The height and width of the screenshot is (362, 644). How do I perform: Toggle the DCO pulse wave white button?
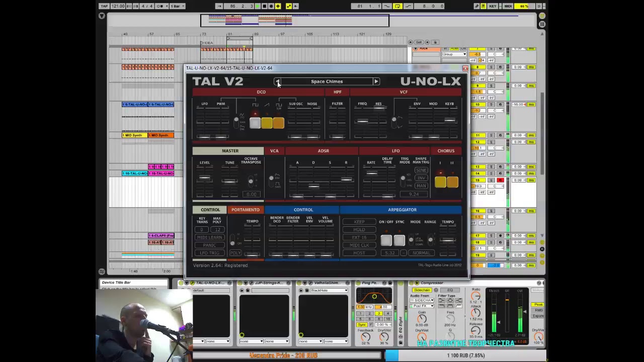click(255, 123)
